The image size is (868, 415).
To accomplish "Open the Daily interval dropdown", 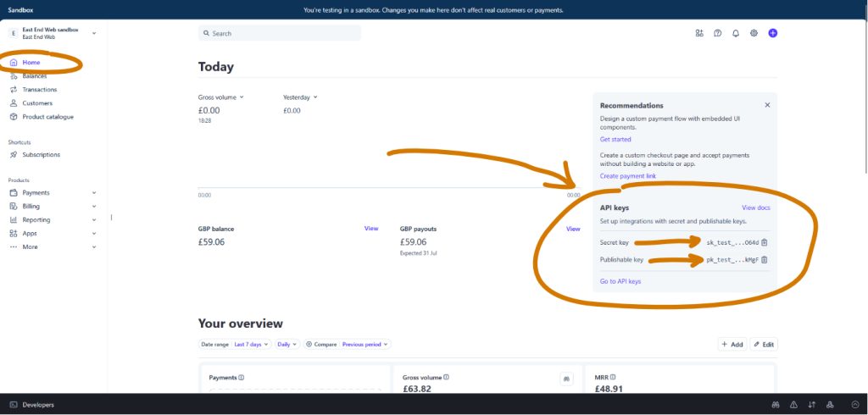I will click(x=287, y=344).
